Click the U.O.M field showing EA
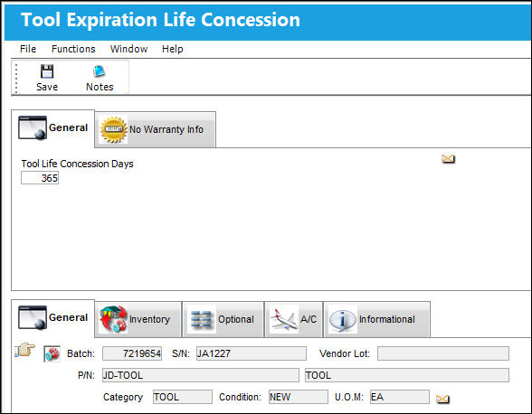 [x=400, y=397]
